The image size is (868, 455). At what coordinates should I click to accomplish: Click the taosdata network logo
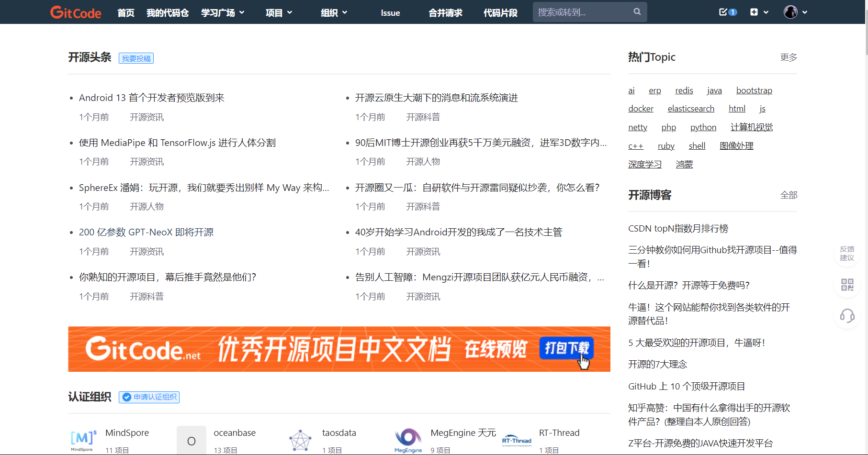coord(300,439)
